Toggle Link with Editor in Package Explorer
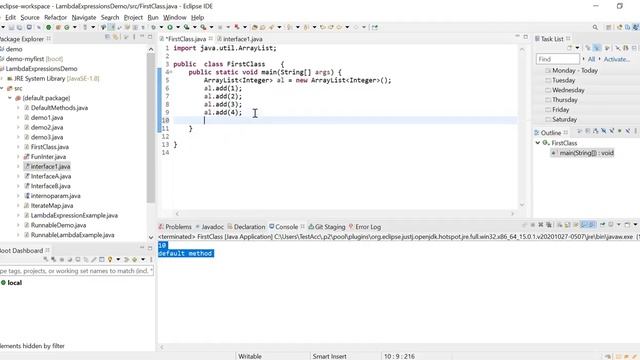The width and height of the screenshot is (640, 360). point(116,37)
